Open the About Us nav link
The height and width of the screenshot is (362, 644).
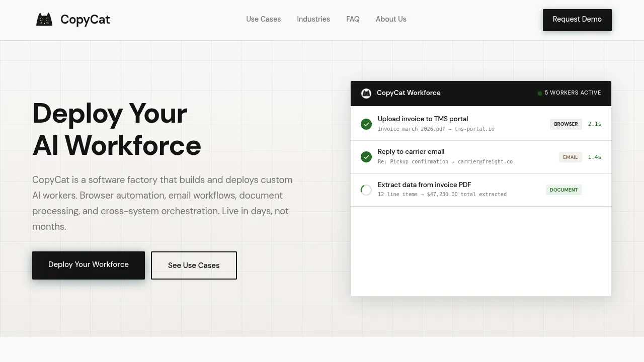click(391, 19)
